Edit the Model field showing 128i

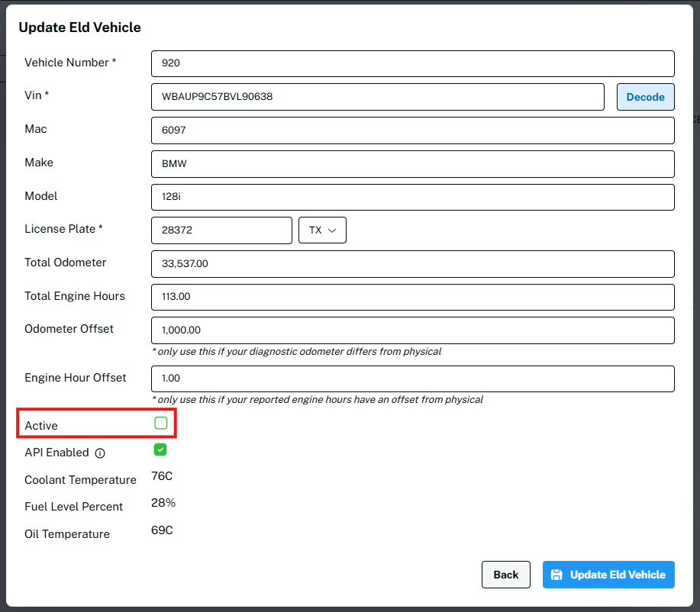point(412,197)
